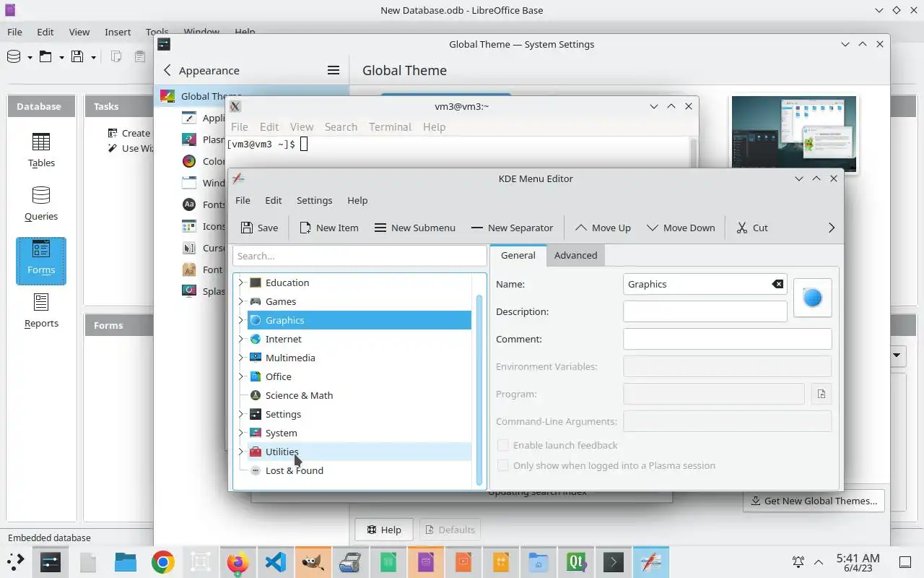This screenshot has width=924, height=578.
Task: Open dropdown arrow next to Base open-folder icon
Action: click(x=61, y=57)
